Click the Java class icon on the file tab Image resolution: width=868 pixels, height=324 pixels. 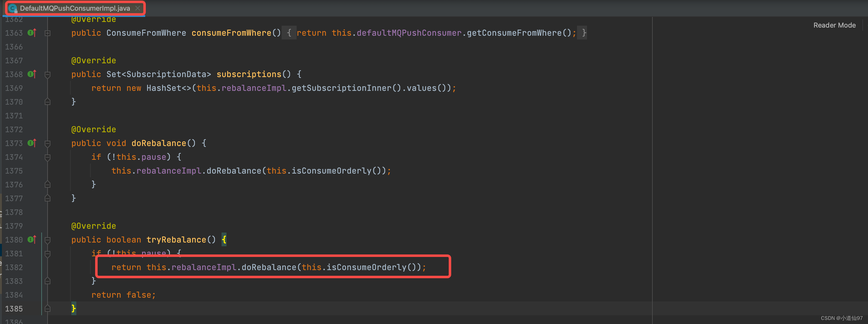click(13, 8)
